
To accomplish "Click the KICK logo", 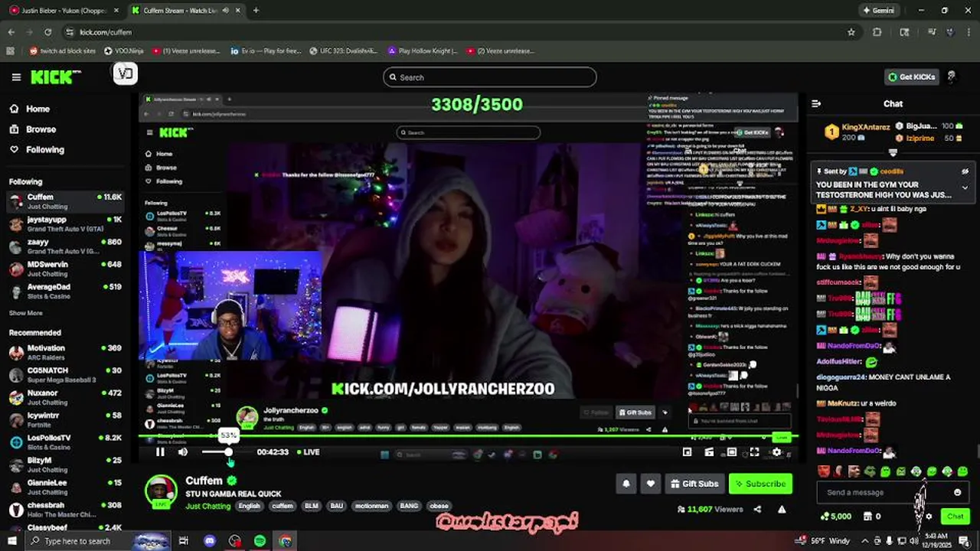I will (x=56, y=77).
